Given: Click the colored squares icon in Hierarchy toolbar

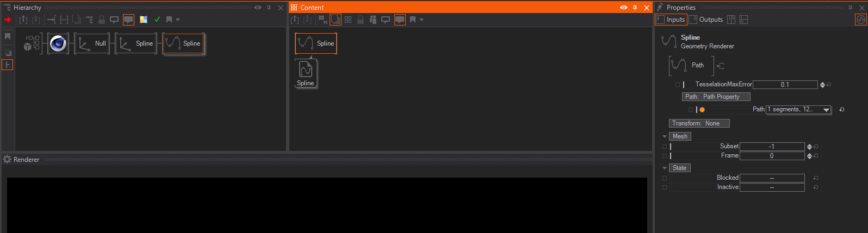Looking at the screenshot, I should (x=144, y=20).
